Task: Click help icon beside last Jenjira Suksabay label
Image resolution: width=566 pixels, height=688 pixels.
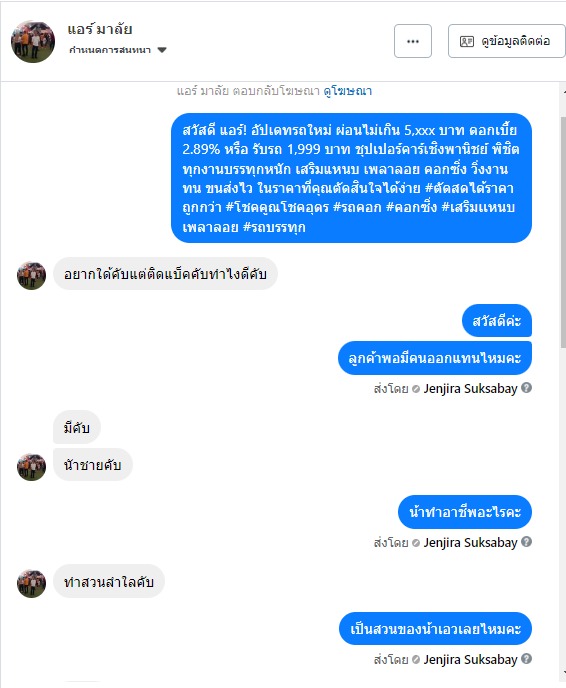Action: [x=527, y=659]
